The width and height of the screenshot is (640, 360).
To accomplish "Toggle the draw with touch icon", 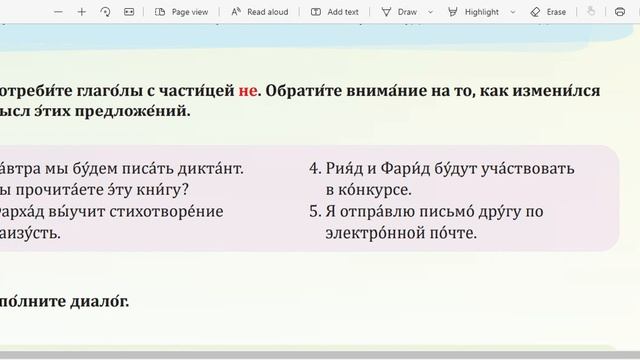I will 591,12.
